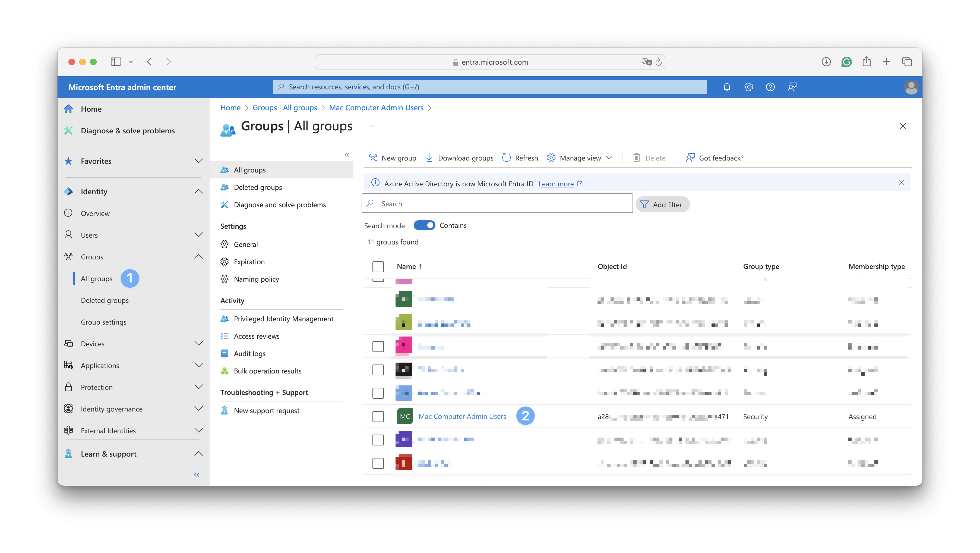The height and width of the screenshot is (553, 980).
Task: Click the feedback icon in header
Action: pos(792,87)
